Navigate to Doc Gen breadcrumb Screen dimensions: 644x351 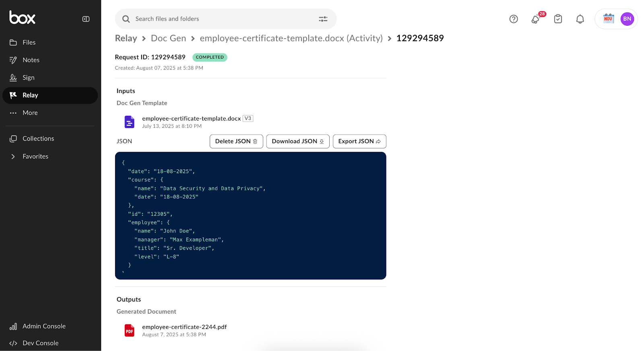(x=168, y=38)
